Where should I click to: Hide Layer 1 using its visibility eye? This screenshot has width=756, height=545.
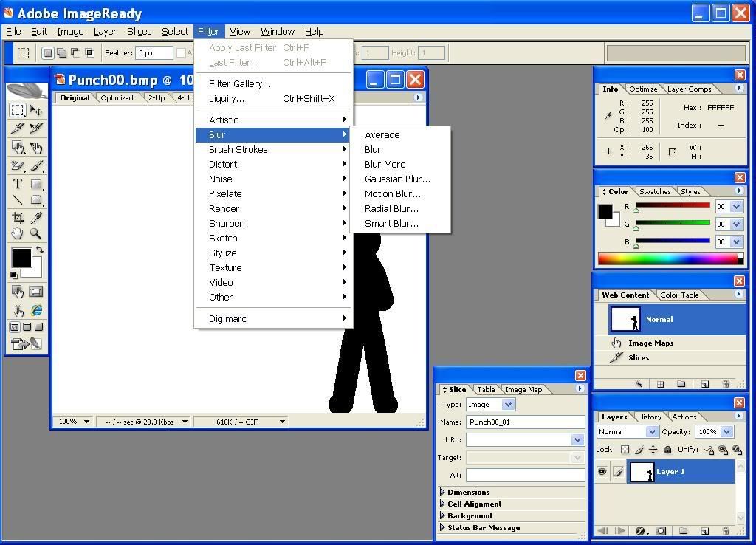point(603,471)
